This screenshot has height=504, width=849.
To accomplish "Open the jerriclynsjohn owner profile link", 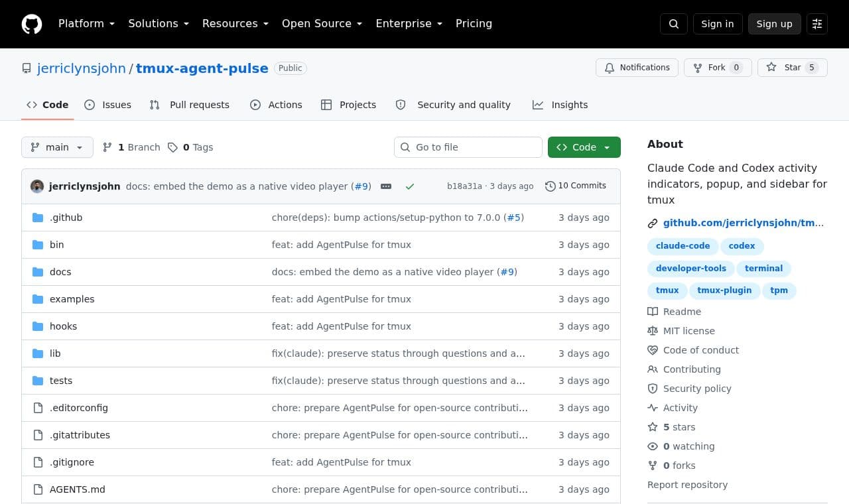I will point(82,68).
